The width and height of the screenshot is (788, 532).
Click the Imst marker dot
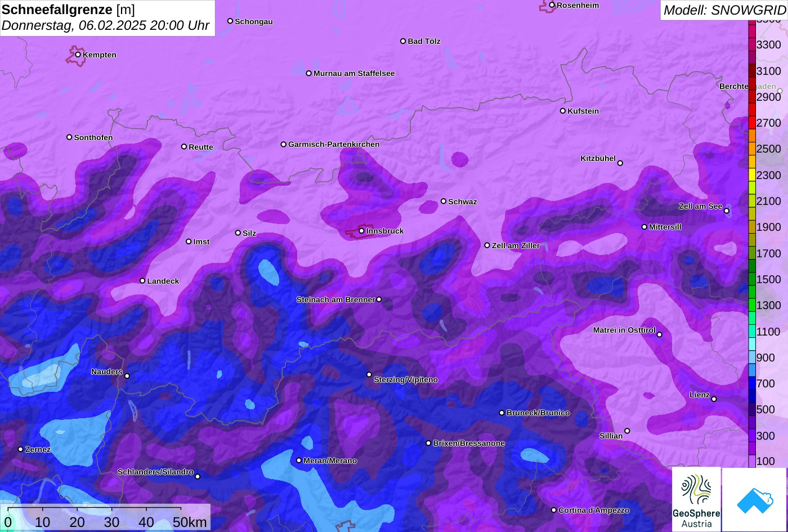click(x=189, y=242)
